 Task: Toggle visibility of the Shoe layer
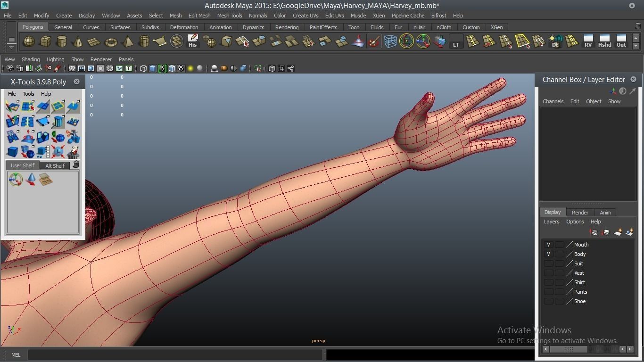coord(548,301)
